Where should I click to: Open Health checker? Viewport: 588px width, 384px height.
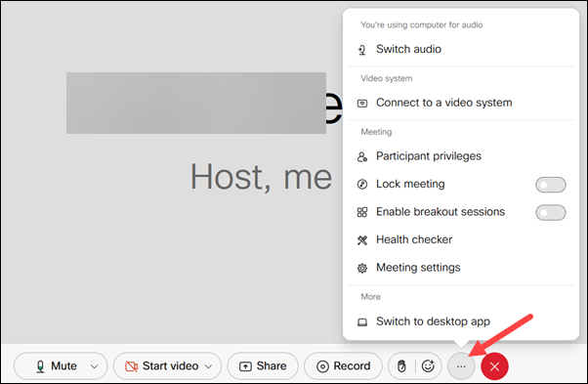461,239
